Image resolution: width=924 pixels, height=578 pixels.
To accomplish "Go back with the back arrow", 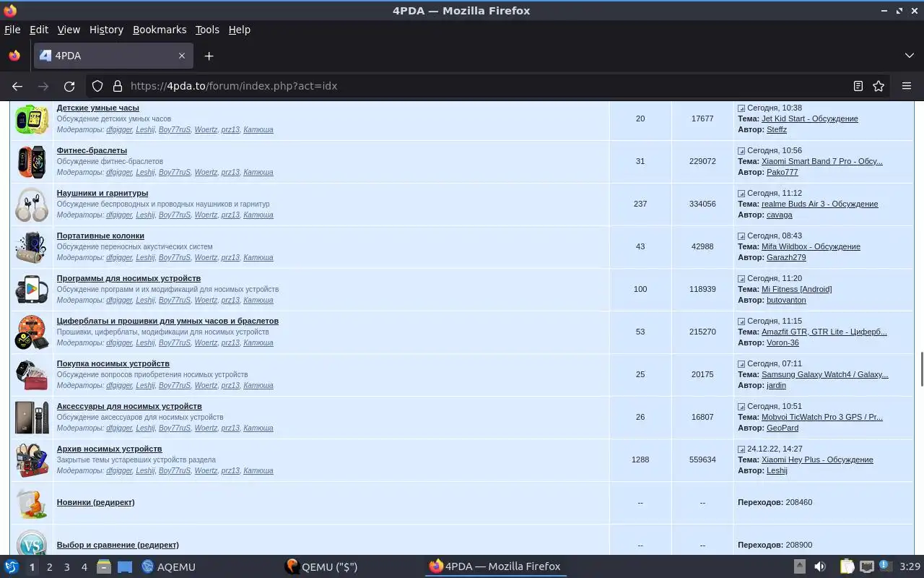I will (x=17, y=86).
